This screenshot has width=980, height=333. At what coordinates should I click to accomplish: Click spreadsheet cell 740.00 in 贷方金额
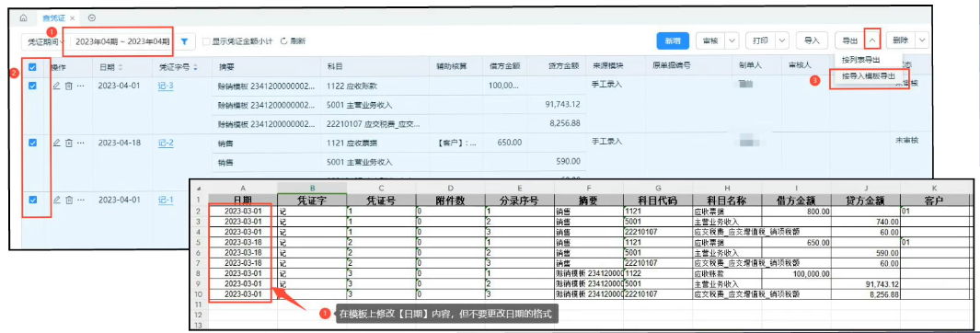coord(866,221)
